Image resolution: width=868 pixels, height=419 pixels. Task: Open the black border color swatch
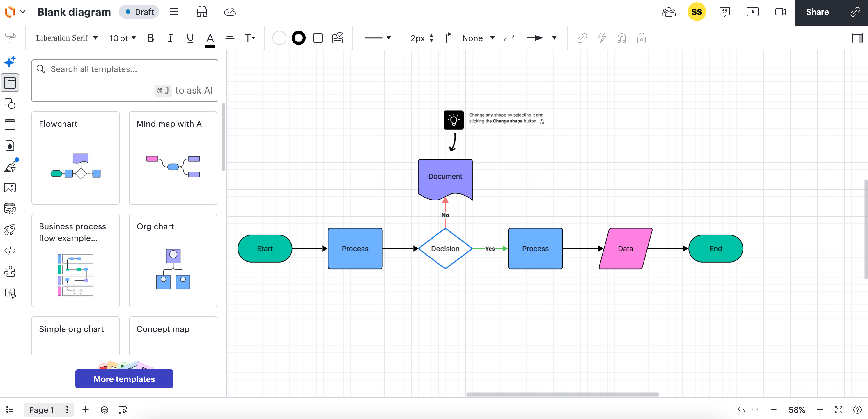pos(299,38)
